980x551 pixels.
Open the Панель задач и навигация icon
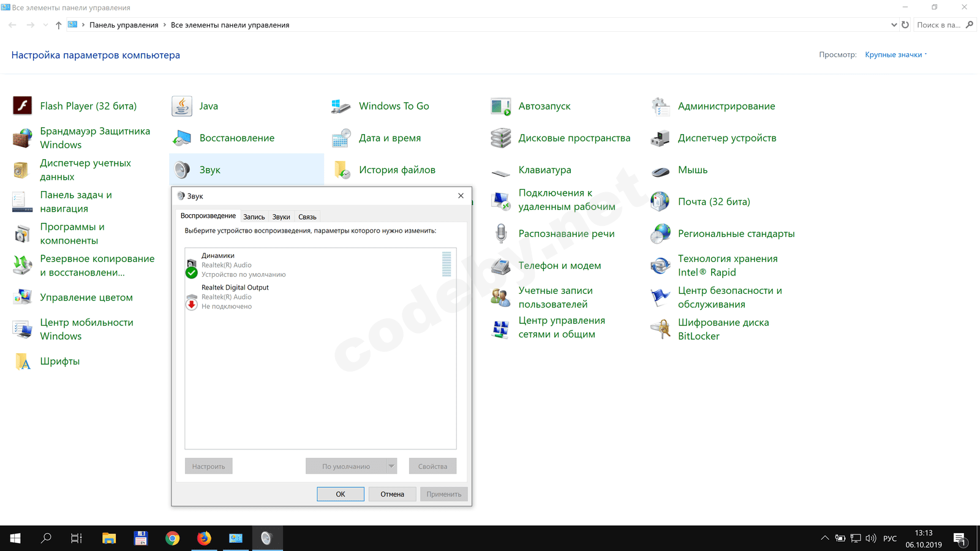click(x=23, y=201)
